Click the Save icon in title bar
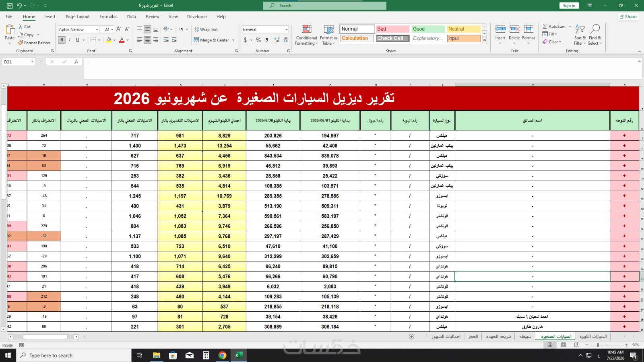644x362 pixels. tap(10, 6)
